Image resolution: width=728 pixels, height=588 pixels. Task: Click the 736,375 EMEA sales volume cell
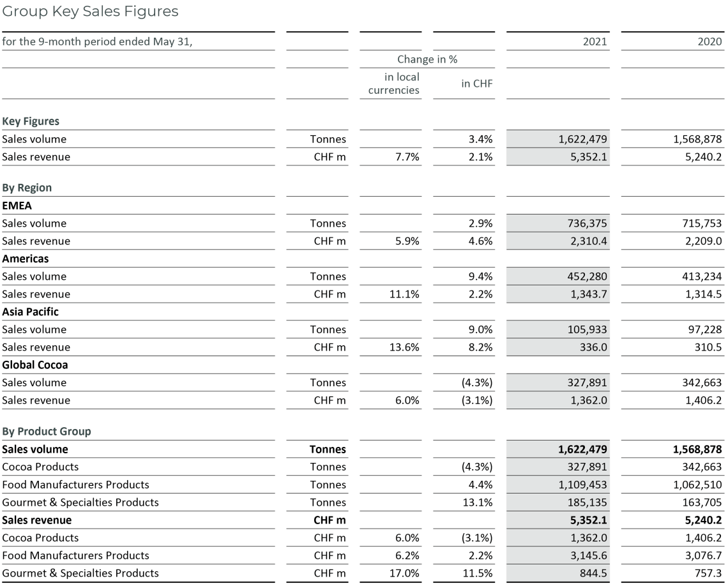coord(585,223)
